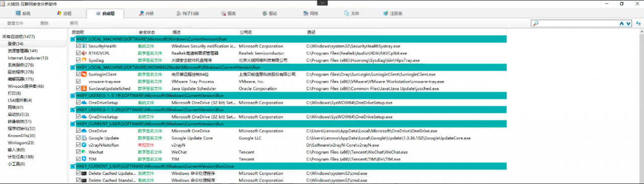Uncheck the SecurityHealth checkbox
Viewport: 644px width, 184px height.
coord(78,46)
